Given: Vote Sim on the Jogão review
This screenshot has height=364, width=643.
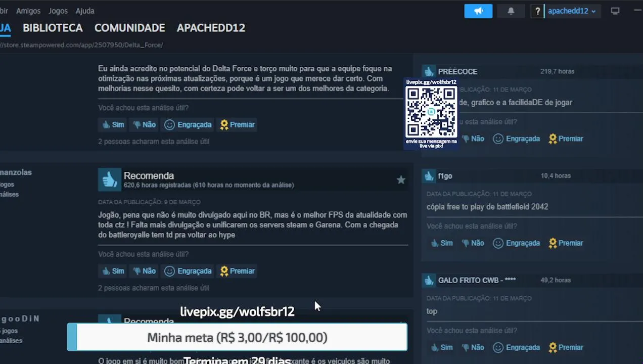Looking at the screenshot, I should (113, 271).
